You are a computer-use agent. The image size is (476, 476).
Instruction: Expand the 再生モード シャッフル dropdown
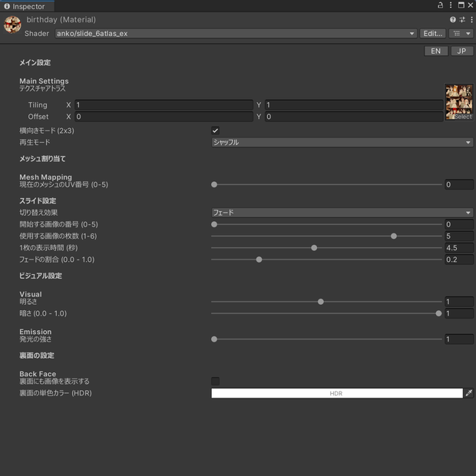coord(342,142)
